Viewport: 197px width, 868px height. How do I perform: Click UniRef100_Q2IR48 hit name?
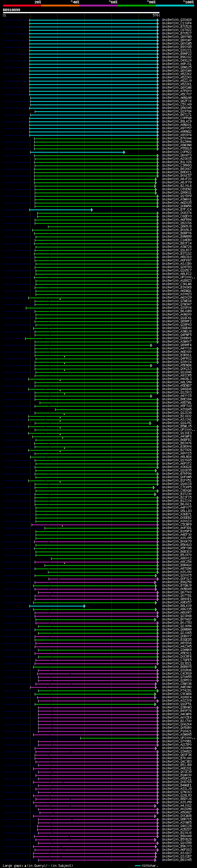(177, 616)
